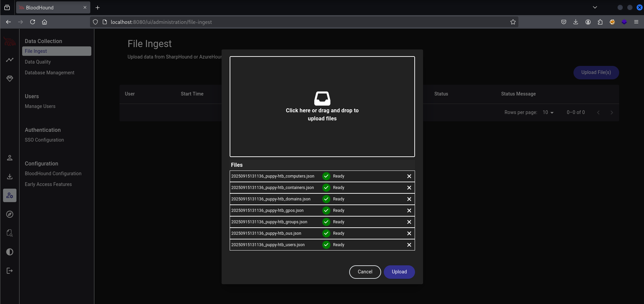Click the Administration users-gear sidebar icon
Image resolution: width=644 pixels, height=304 pixels.
[x=10, y=195]
